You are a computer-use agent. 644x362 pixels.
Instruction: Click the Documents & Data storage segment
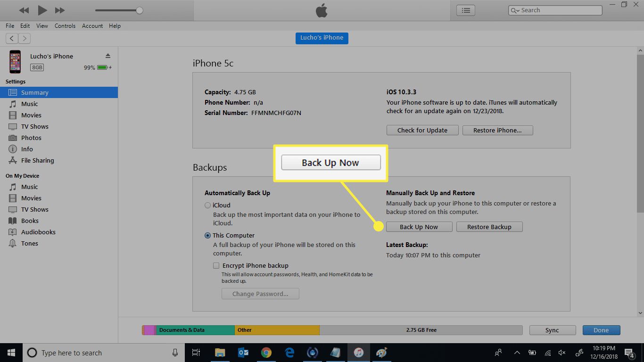[195, 330]
